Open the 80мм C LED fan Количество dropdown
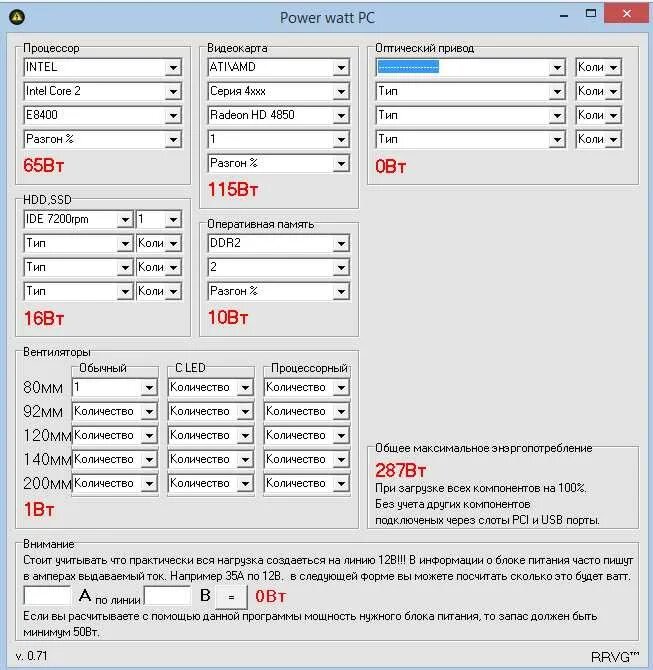This screenshot has width=653, height=670. [211, 388]
